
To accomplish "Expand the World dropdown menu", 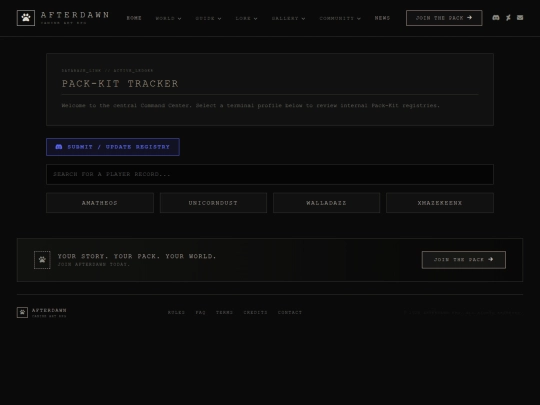I will click(x=168, y=18).
